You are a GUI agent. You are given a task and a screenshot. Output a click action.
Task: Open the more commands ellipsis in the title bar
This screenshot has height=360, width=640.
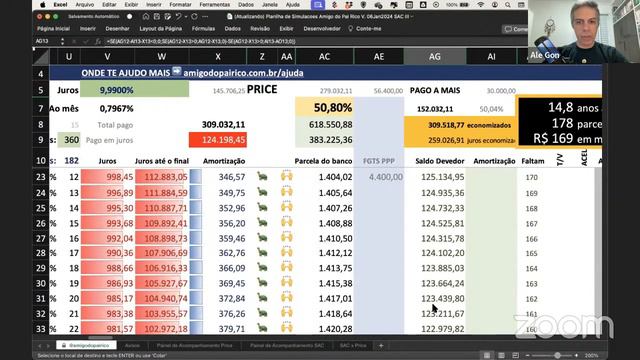coord(205,17)
